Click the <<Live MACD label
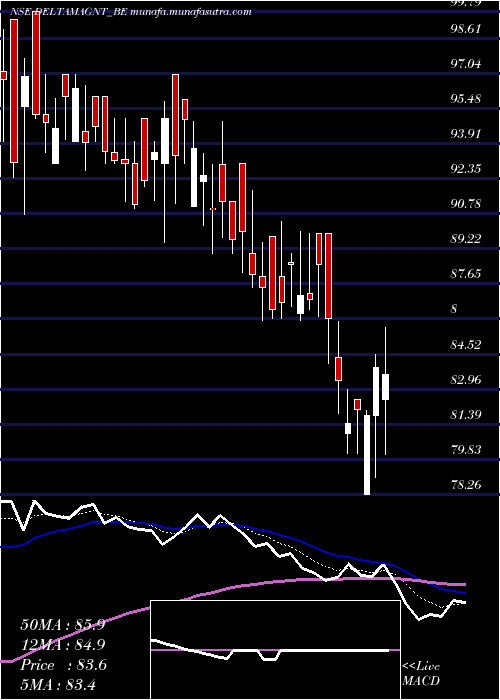Screen dimensions: 500x700 pos(421,674)
